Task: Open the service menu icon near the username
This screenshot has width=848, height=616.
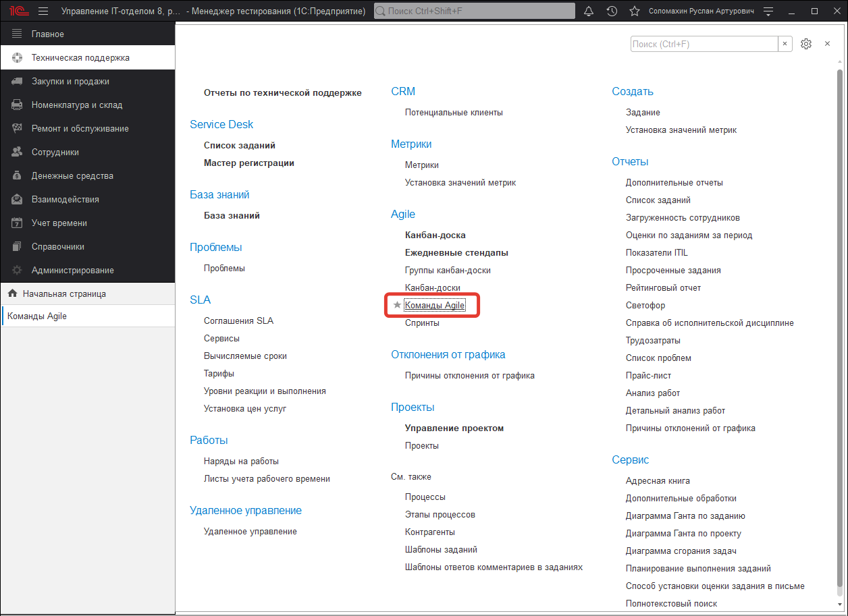Action: [769, 10]
